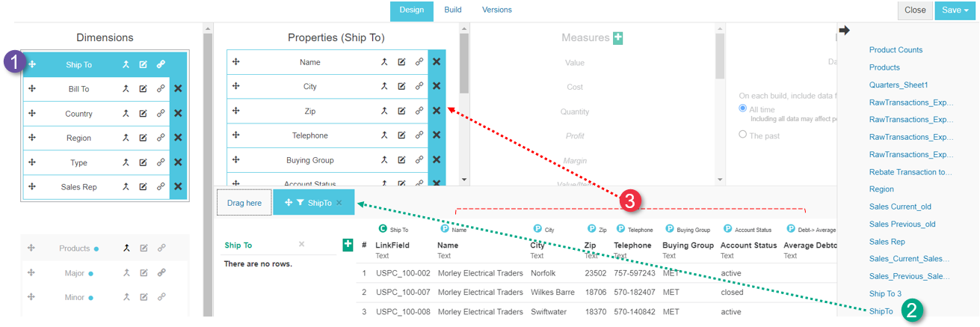Open the Save dropdown menu
The image size is (980, 327).
(955, 10)
